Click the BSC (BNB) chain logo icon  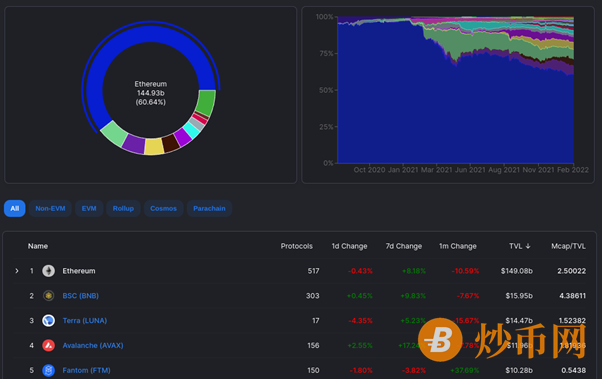48,296
